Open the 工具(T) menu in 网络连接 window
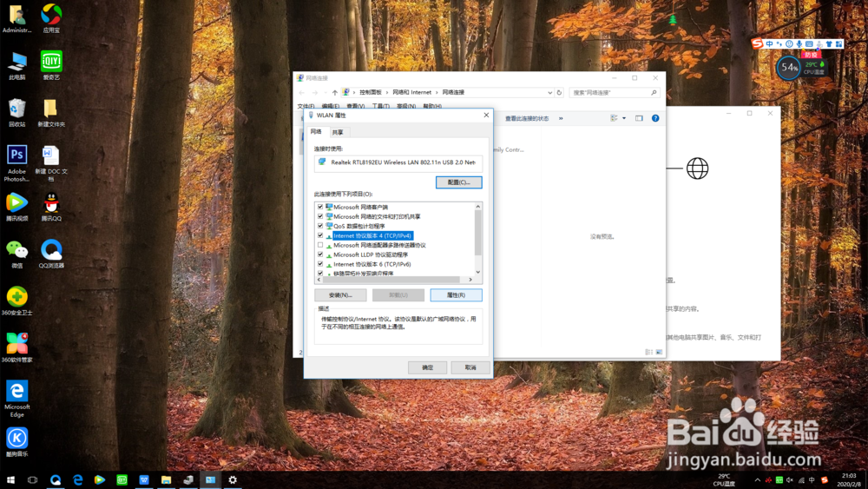 pos(380,106)
